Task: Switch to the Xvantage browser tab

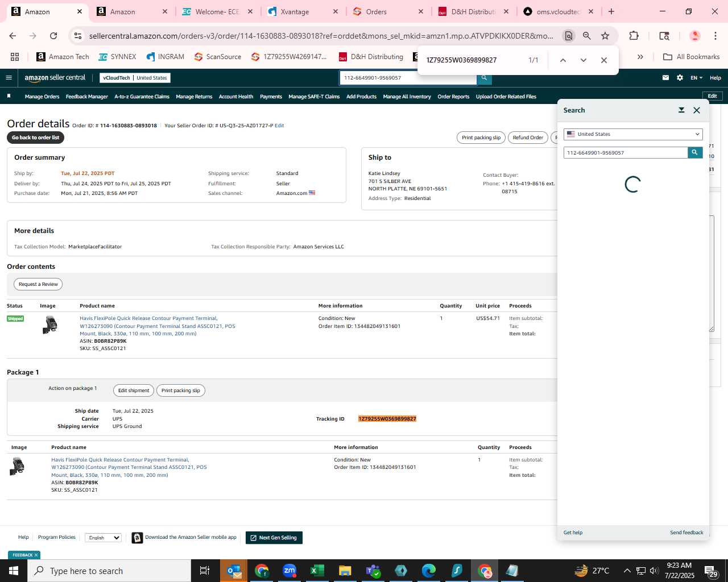Action: click(x=301, y=11)
